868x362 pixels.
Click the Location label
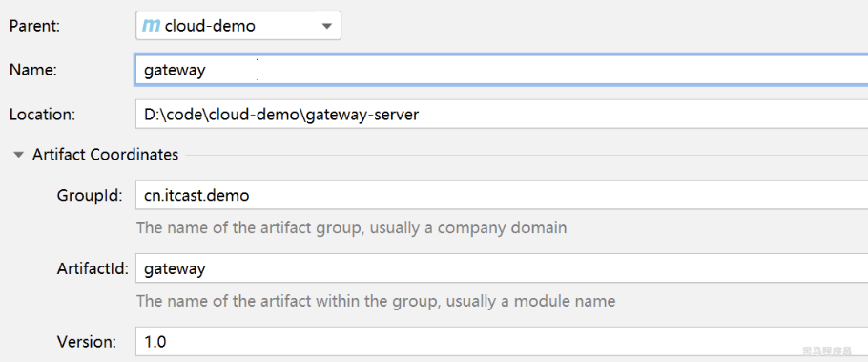[x=42, y=115]
